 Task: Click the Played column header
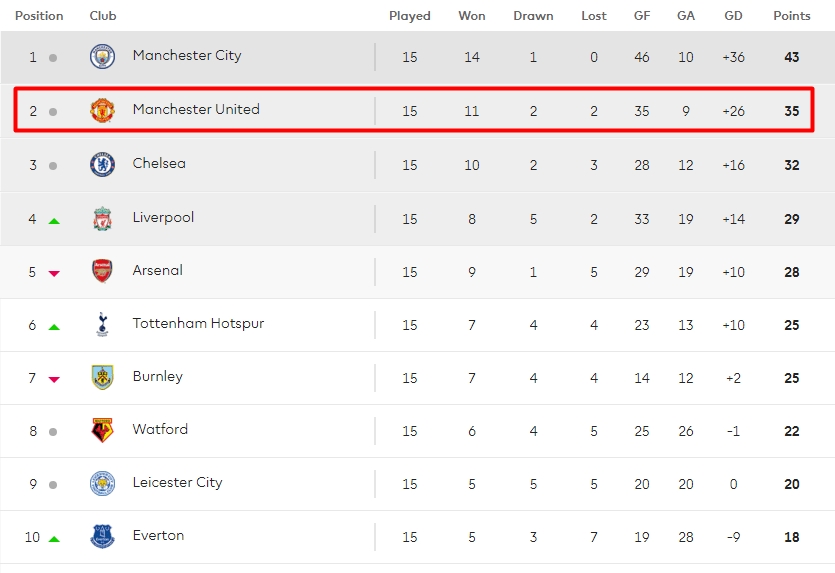pyautogui.click(x=410, y=16)
